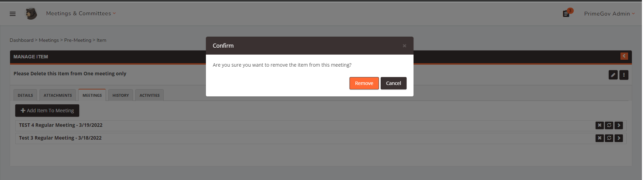Collapse the Manage Item panel arrow
Viewport: 644px width, 180px height.
(x=624, y=56)
